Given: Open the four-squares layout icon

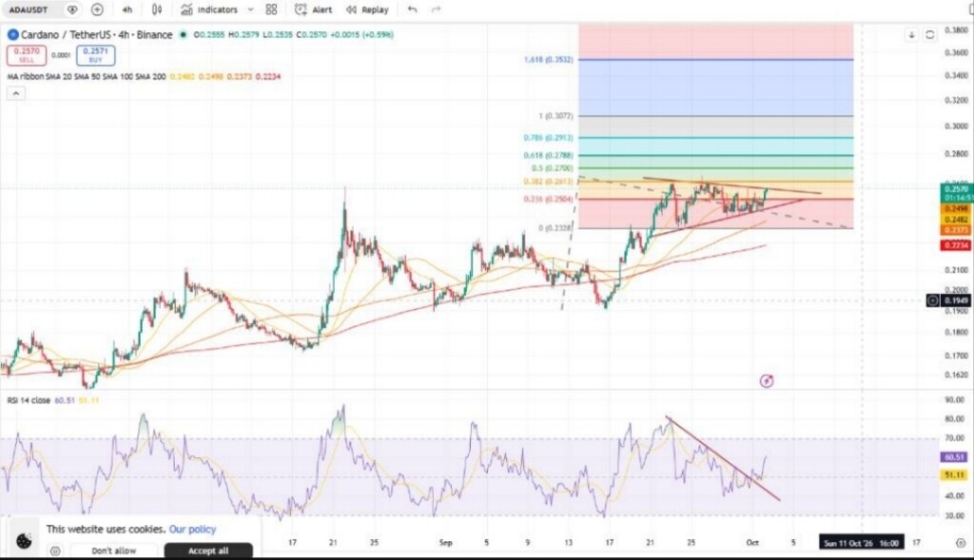Looking at the screenshot, I should coord(271,10).
